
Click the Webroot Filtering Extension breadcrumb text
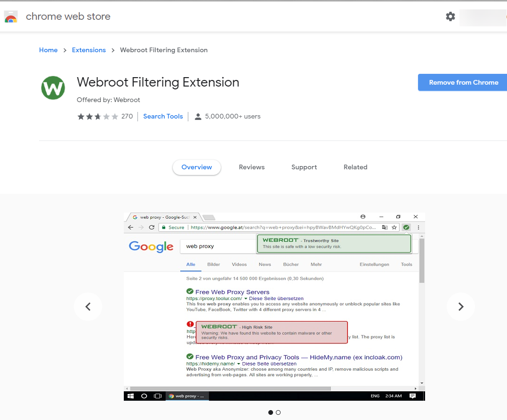pos(164,50)
